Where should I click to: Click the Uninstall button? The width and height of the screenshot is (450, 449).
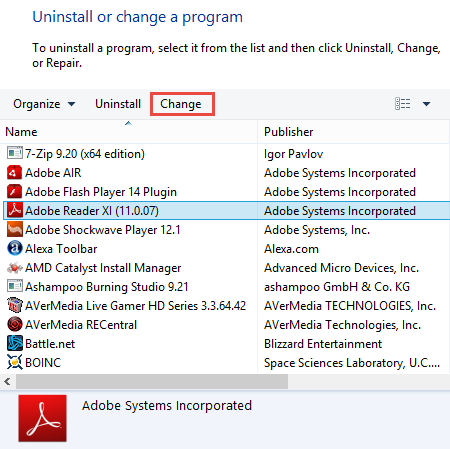(118, 104)
